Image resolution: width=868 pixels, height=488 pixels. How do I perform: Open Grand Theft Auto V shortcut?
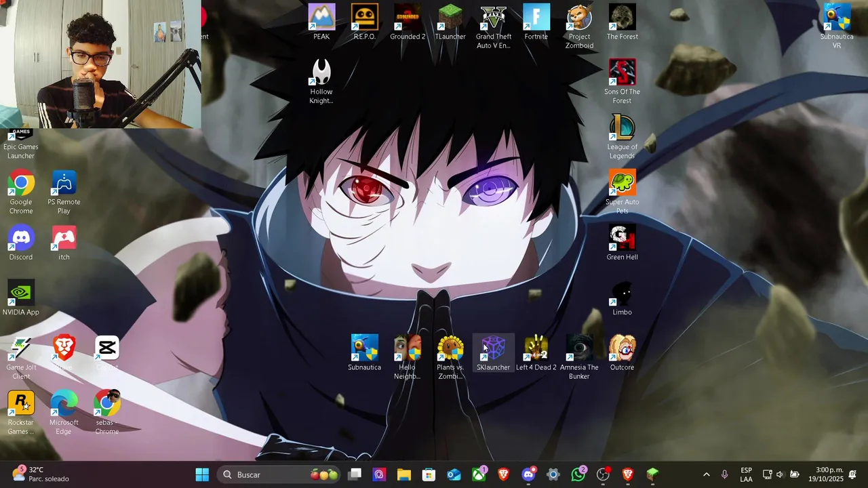[x=494, y=26]
